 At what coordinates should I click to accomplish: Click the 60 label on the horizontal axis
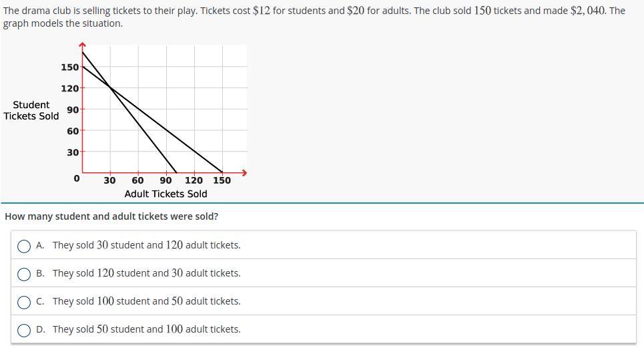coord(137,180)
